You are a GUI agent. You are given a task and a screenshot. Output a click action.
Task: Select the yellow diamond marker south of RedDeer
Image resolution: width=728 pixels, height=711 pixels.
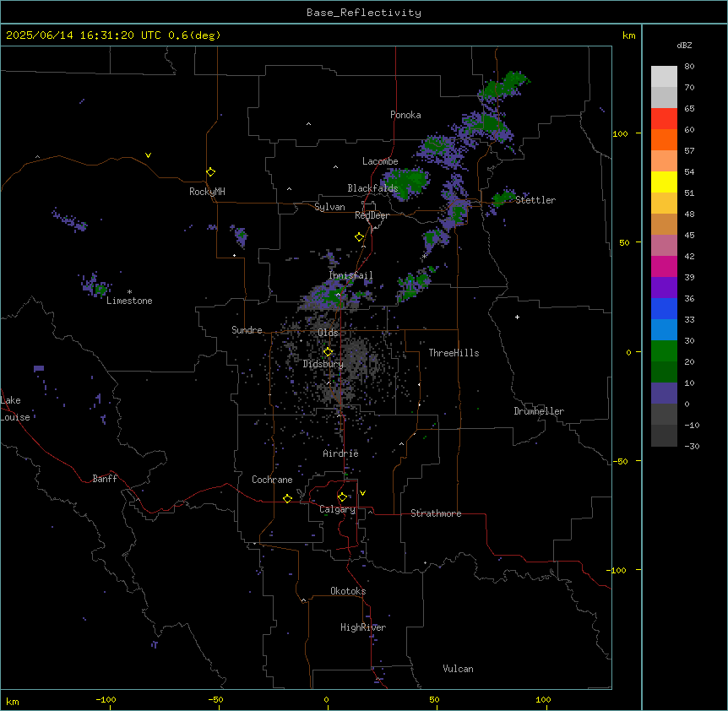[359, 237]
